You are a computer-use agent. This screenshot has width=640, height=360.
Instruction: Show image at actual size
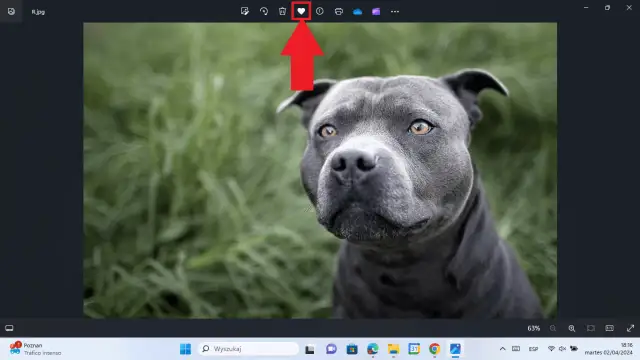609,328
